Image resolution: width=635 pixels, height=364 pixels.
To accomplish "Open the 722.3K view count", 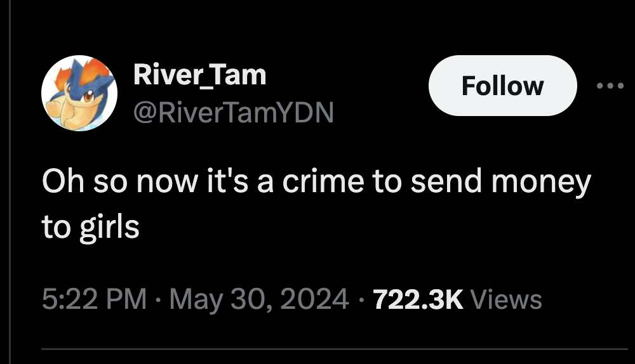I will coord(418,299).
